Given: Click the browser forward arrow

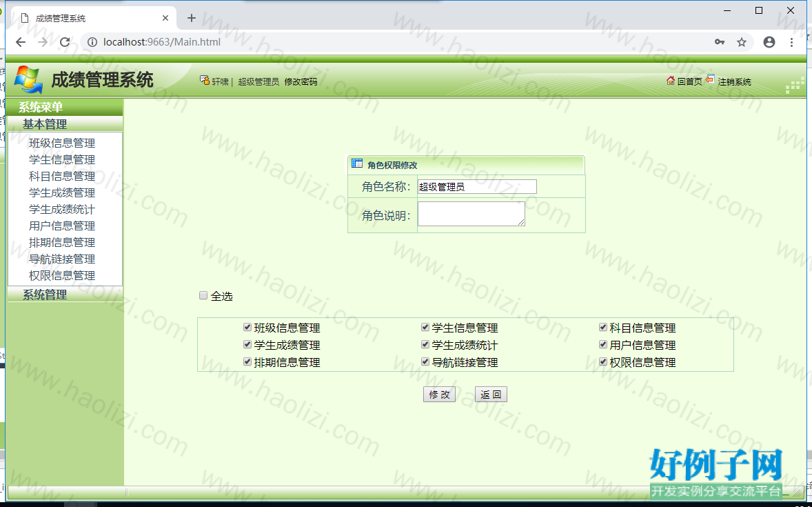Looking at the screenshot, I should (x=43, y=42).
